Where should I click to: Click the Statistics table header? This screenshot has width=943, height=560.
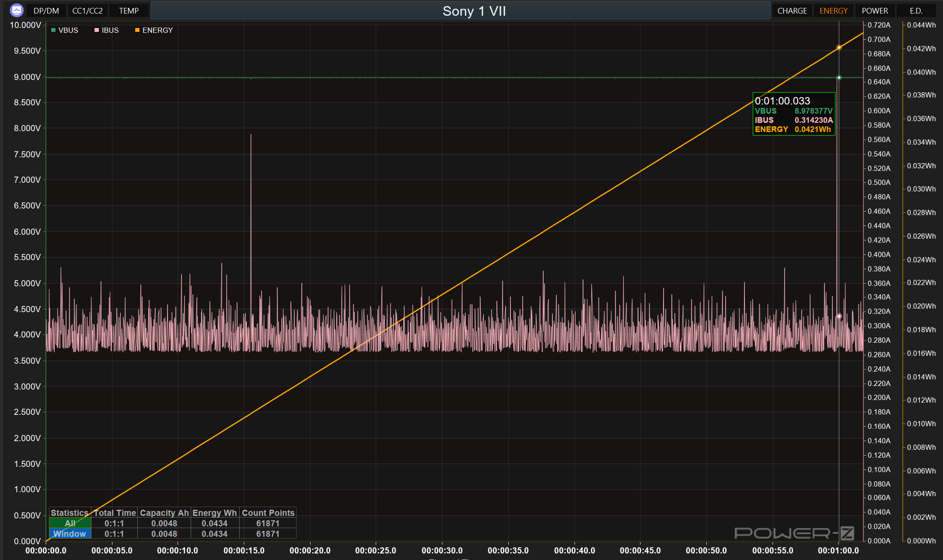(70, 513)
